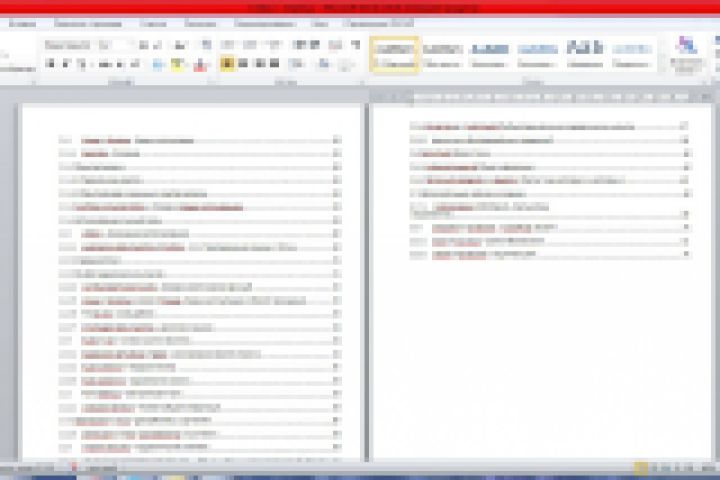The height and width of the screenshot is (480, 720).
Task: Apply the yellow text highlight color
Action: coord(177,64)
